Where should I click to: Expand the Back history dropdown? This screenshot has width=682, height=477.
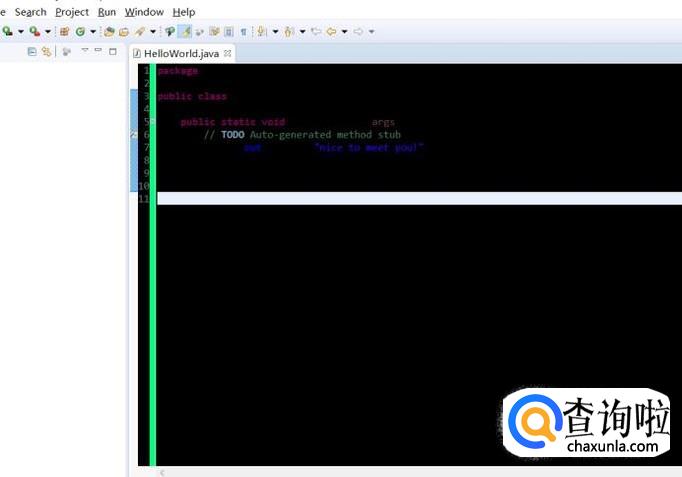[x=344, y=31]
